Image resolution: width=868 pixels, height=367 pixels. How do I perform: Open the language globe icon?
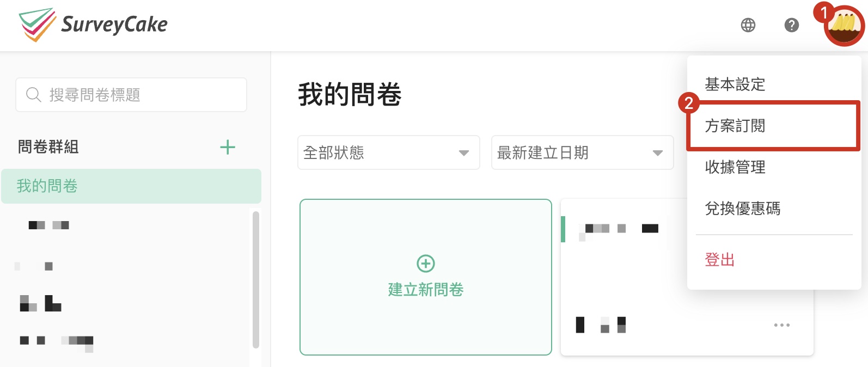tap(748, 25)
